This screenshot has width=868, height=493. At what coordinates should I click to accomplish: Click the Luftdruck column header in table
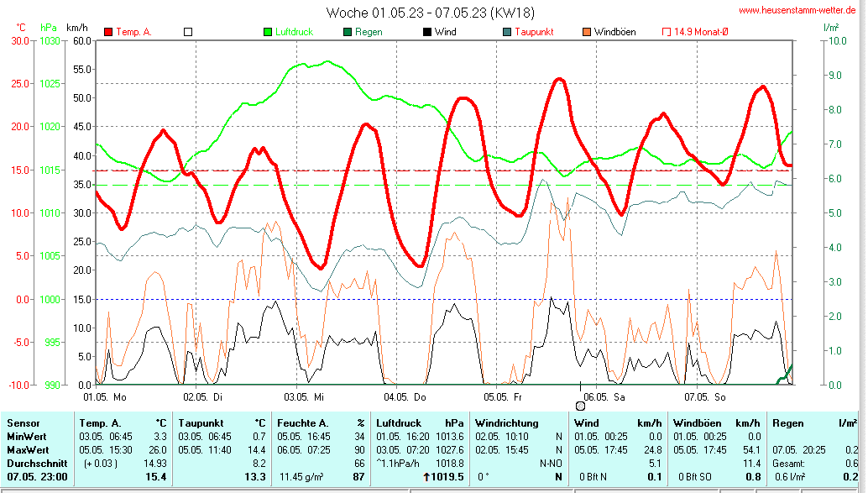tap(400, 424)
